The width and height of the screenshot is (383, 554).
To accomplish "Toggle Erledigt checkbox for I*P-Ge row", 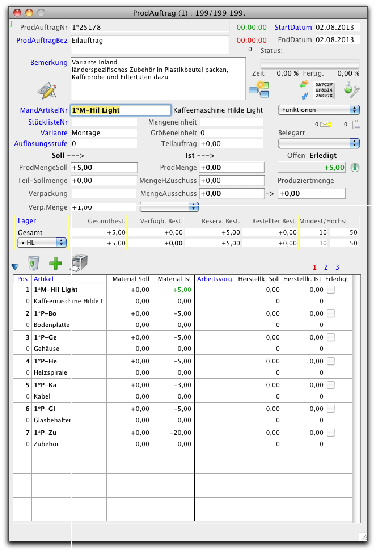I will click(x=331, y=337).
